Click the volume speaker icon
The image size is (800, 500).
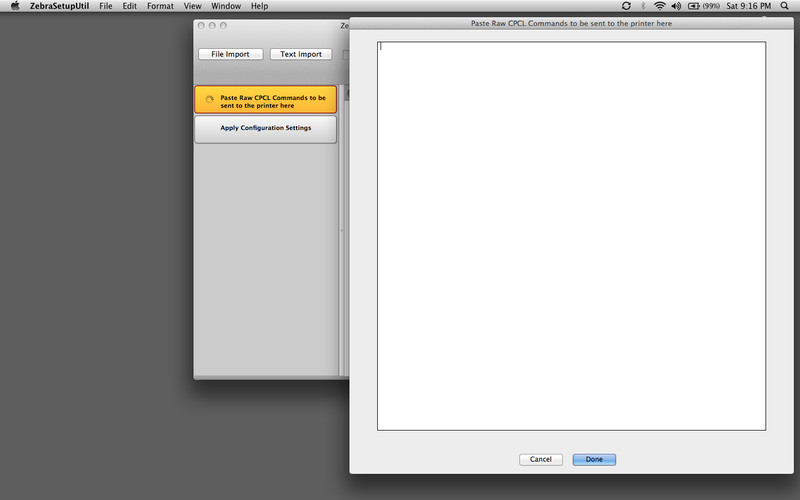(676, 6)
